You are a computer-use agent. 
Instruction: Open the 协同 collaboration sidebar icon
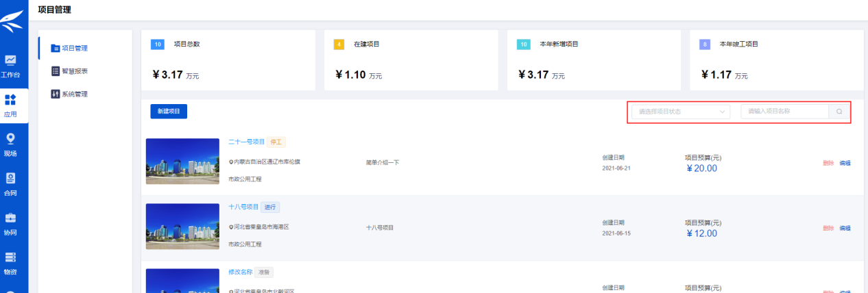click(x=11, y=218)
